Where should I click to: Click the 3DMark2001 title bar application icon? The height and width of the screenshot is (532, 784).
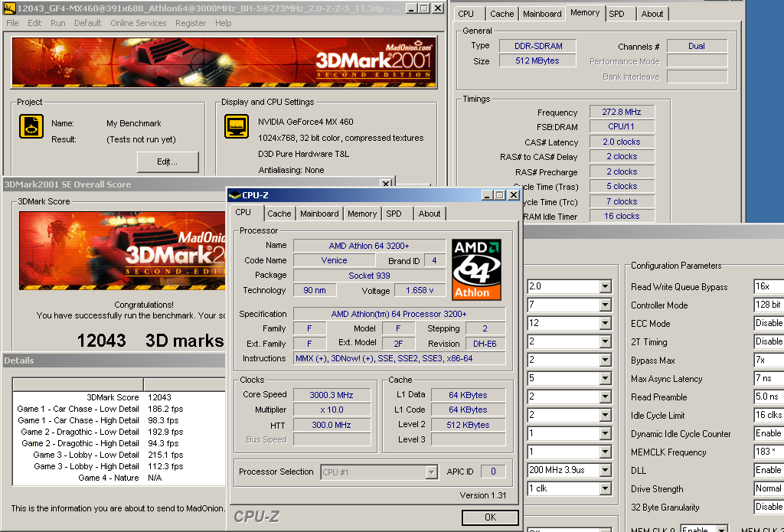point(9,8)
